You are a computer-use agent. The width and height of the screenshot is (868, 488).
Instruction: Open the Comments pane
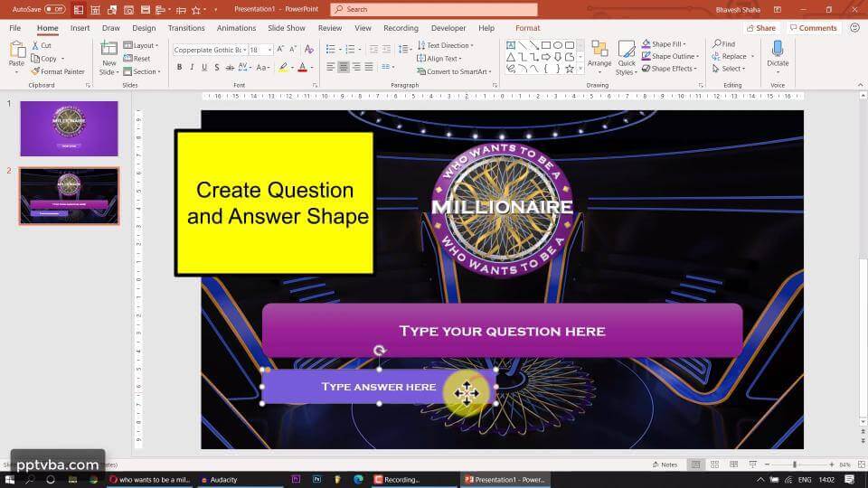coord(813,28)
